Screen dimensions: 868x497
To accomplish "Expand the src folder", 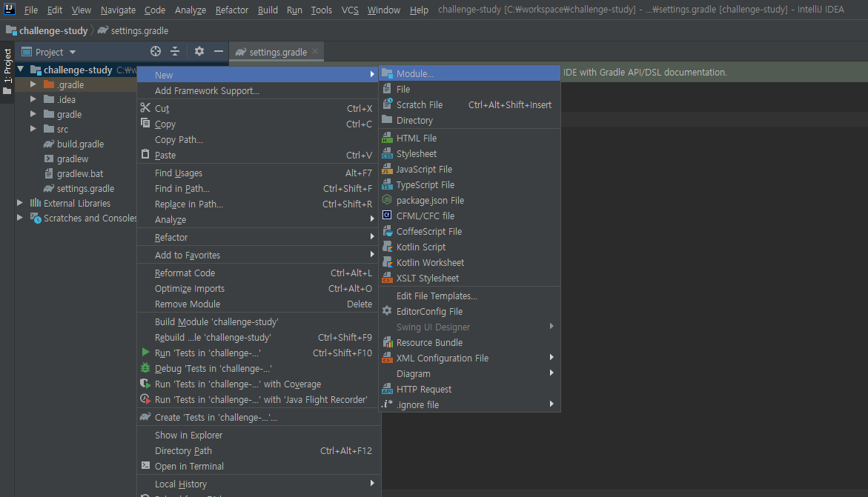I will pos(33,128).
